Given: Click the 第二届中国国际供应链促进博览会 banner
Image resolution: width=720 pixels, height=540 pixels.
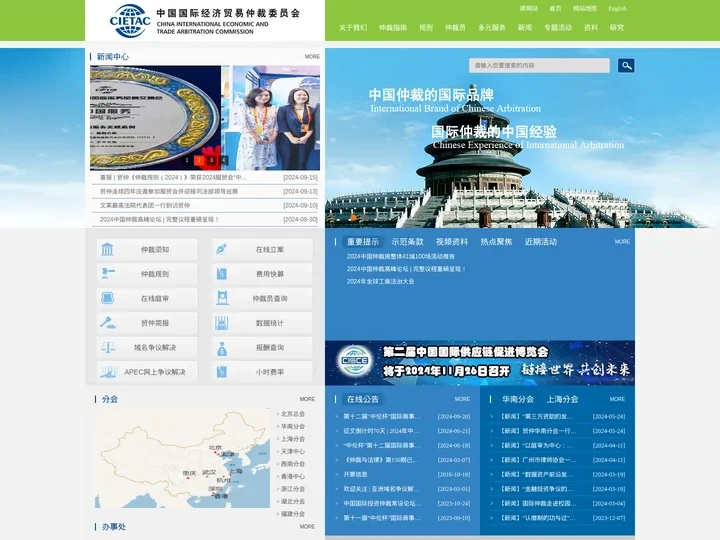Looking at the screenshot, I should [x=480, y=362].
